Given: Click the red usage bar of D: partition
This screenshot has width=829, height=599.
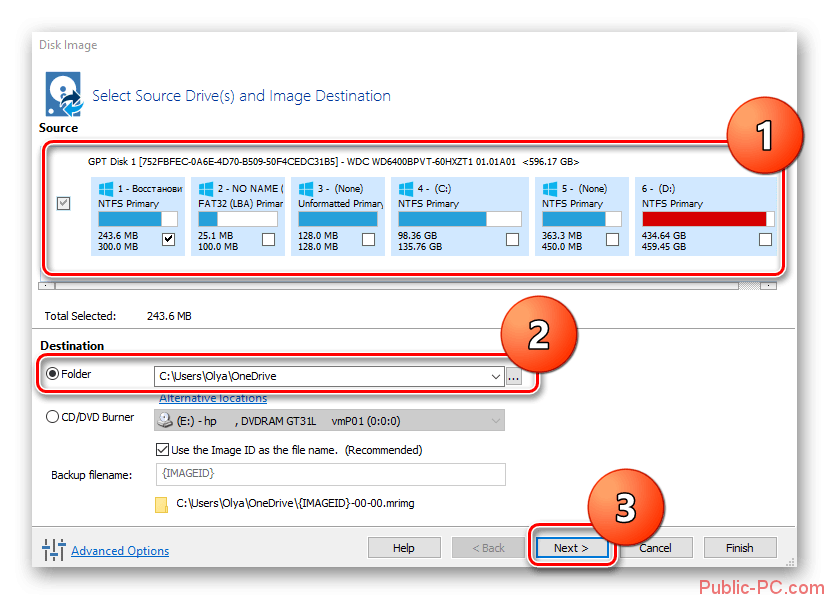Looking at the screenshot, I should (704, 219).
